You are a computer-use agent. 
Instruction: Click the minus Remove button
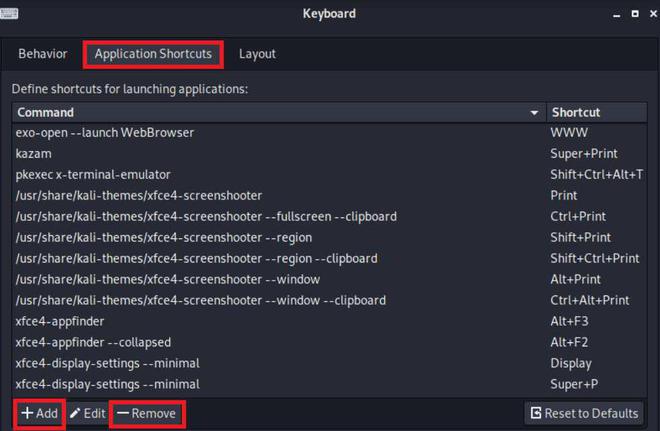coord(147,413)
